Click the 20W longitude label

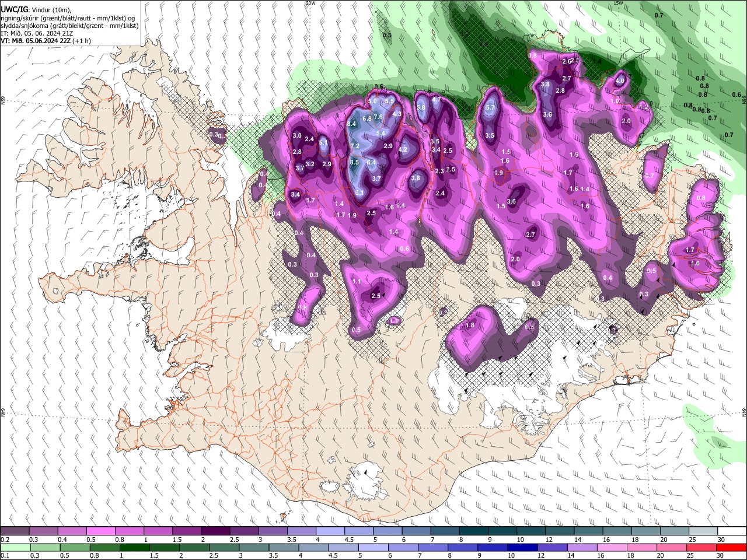click(x=310, y=3)
